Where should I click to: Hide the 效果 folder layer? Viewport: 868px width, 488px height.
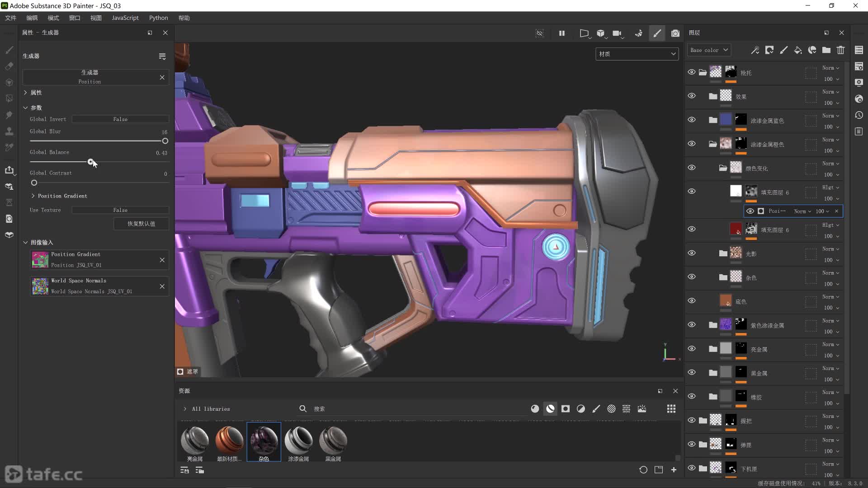tap(692, 96)
